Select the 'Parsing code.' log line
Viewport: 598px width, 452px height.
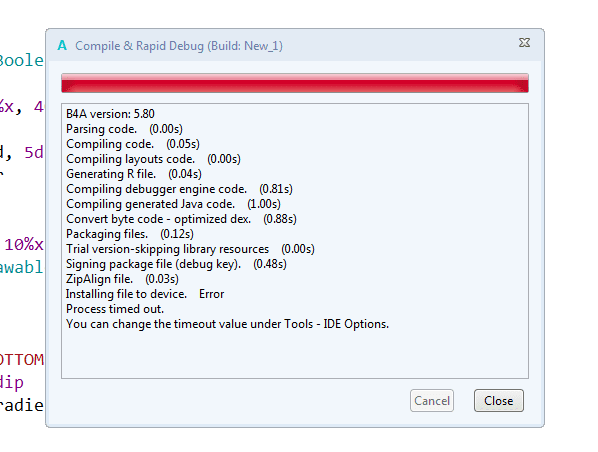tap(124, 129)
